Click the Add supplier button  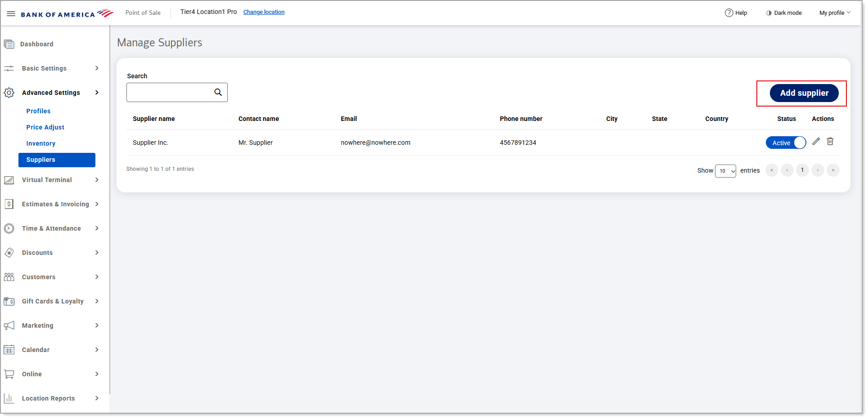coord(804,93)
